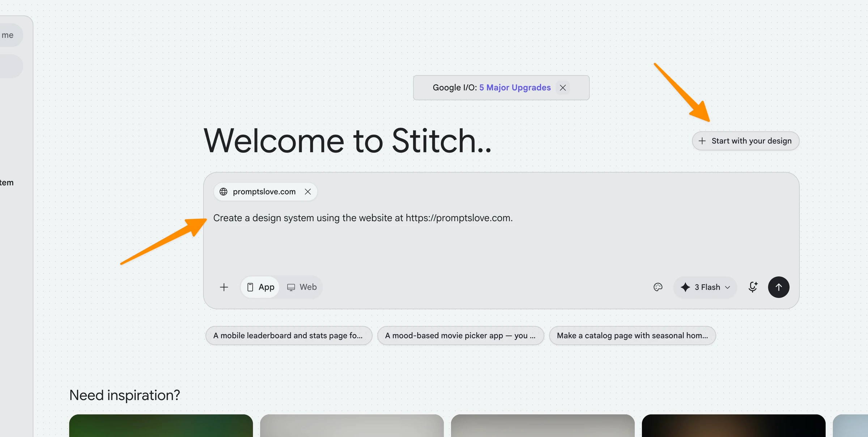Select the App mode toggle
This screenshot has height=437, width=868.
260,287
